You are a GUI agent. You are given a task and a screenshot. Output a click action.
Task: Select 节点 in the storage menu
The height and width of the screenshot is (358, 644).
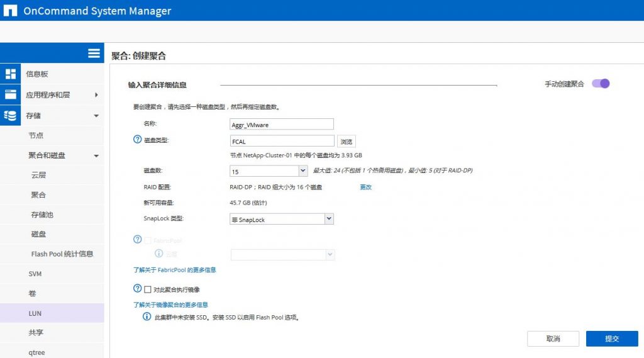[36, 135]
